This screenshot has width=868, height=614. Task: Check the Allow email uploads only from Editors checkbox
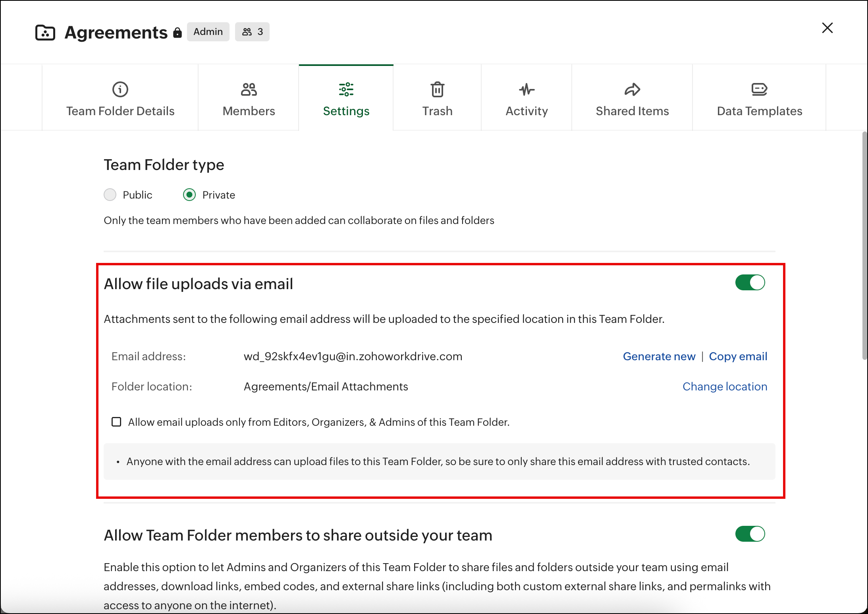(116, 422)
